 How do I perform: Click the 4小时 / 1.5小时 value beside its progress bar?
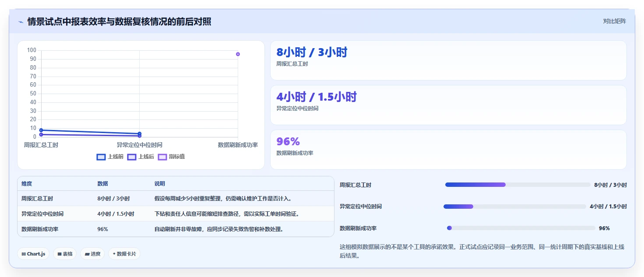pos(608,207)
